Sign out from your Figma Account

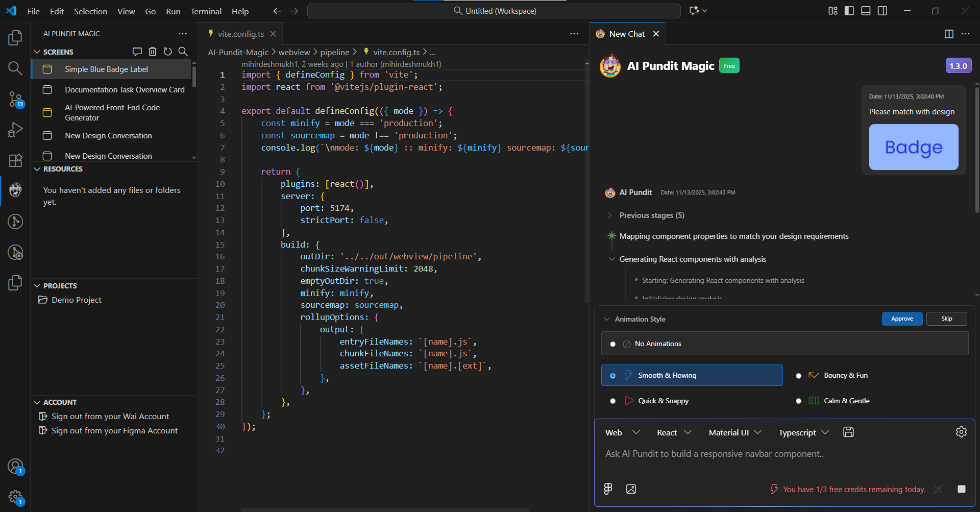pos(114,430)
